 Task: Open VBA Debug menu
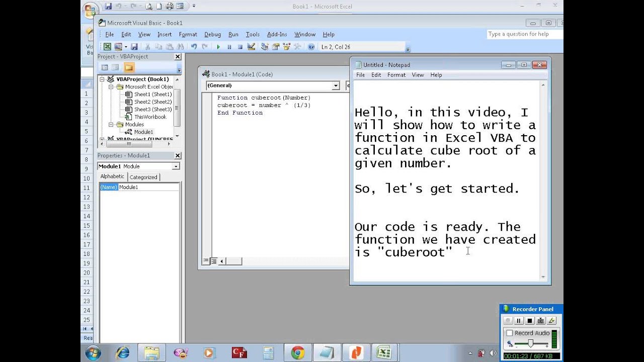(212, 34)
